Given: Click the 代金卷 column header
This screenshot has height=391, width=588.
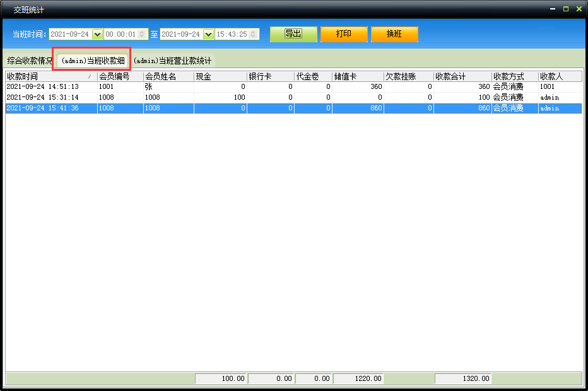Looking at the screenshot, I should tap(314, 76).
